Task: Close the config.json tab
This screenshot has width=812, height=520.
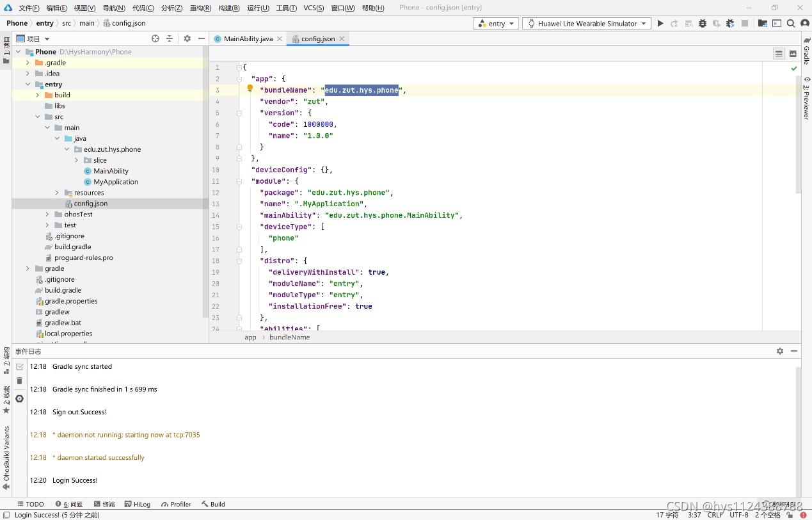Action: click(x=342, y=38)
